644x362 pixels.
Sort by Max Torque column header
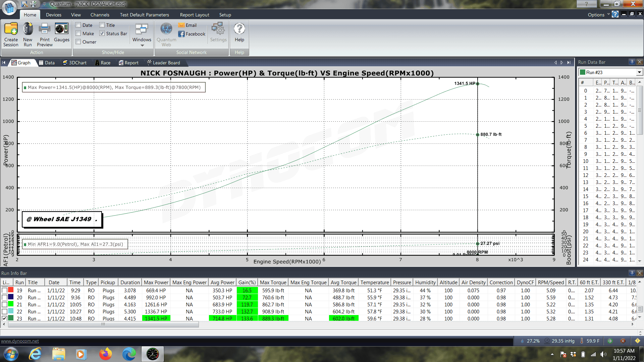[273, 283]
